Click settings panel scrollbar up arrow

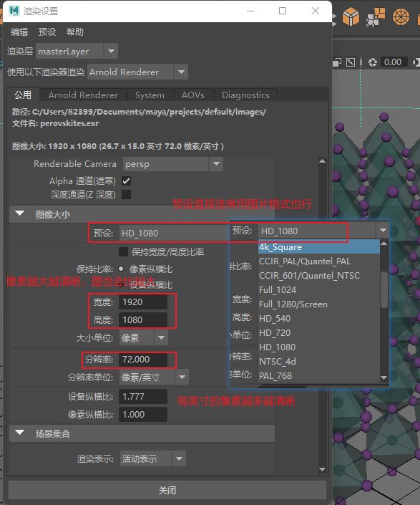point(322,160)
